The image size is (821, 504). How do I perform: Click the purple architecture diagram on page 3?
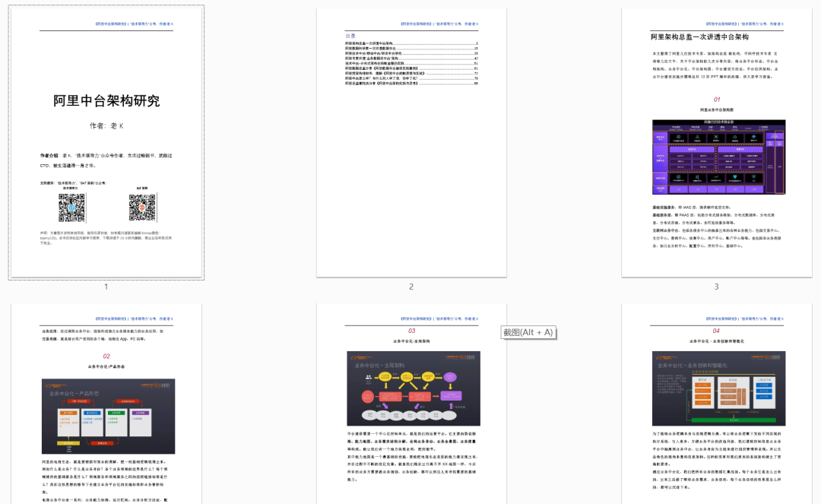718,157
